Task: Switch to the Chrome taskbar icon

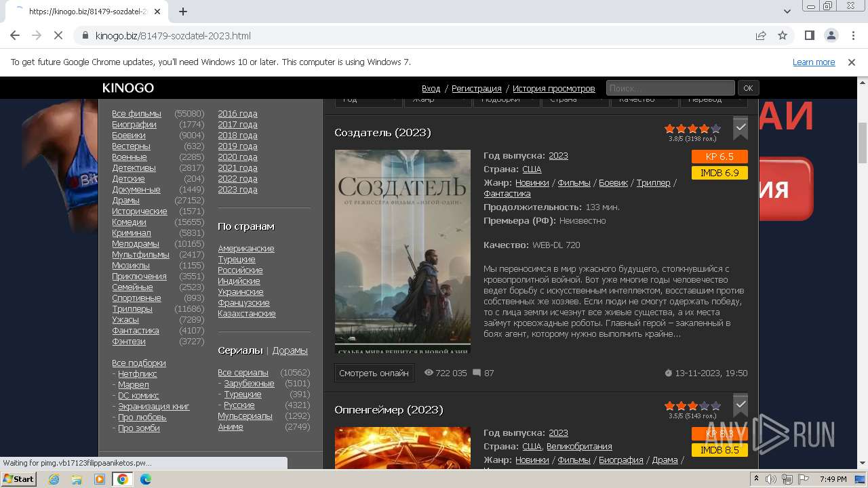Action: (x=123, y=479)
